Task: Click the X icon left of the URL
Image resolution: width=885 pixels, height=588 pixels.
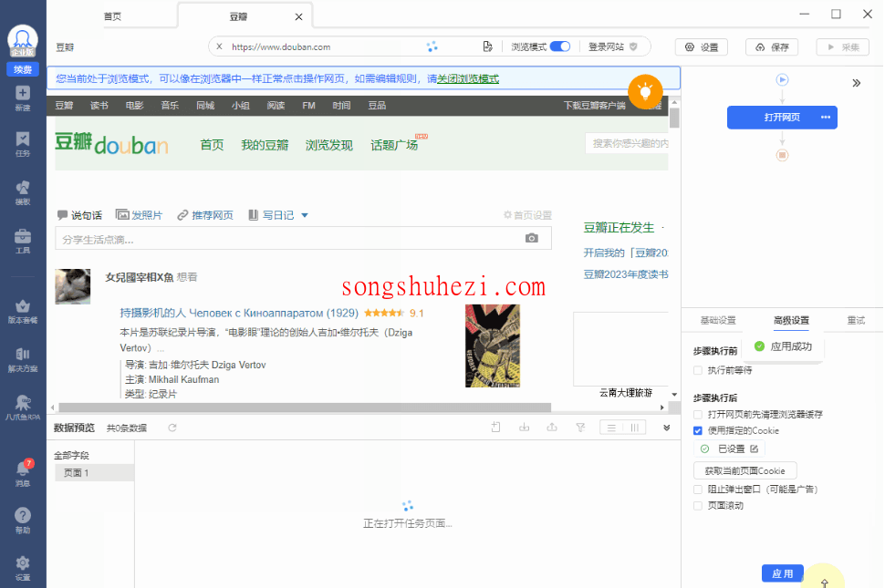Action: click(220, 46)
